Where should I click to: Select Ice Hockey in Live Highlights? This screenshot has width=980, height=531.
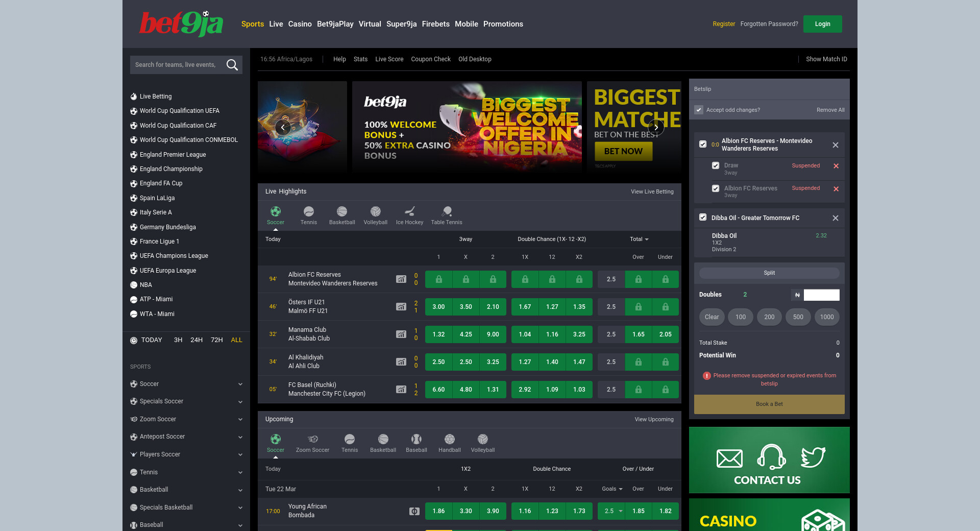tap(409, 215)
